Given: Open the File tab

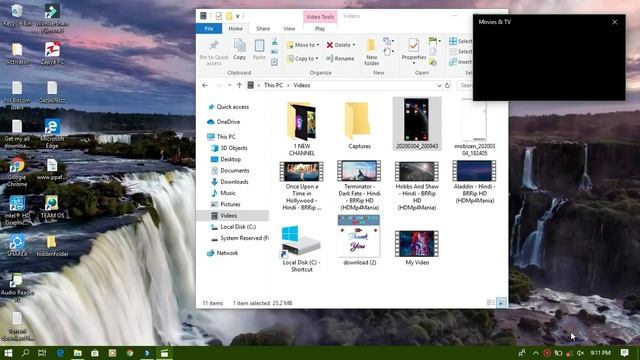Looking at the screenshot, I should (x=209, y=29).
